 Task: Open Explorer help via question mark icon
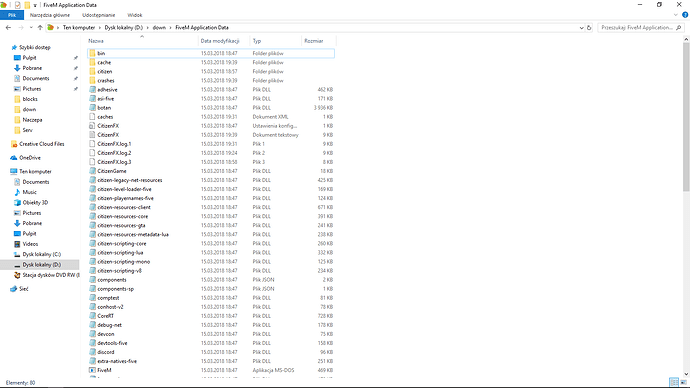[x=685, y=15]
